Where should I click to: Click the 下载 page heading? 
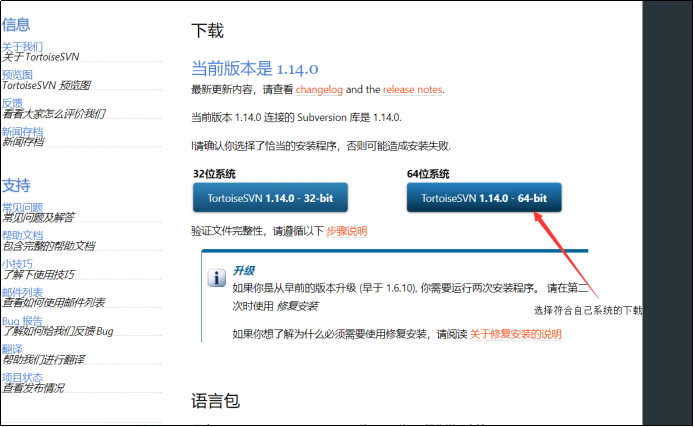point(208,31)
